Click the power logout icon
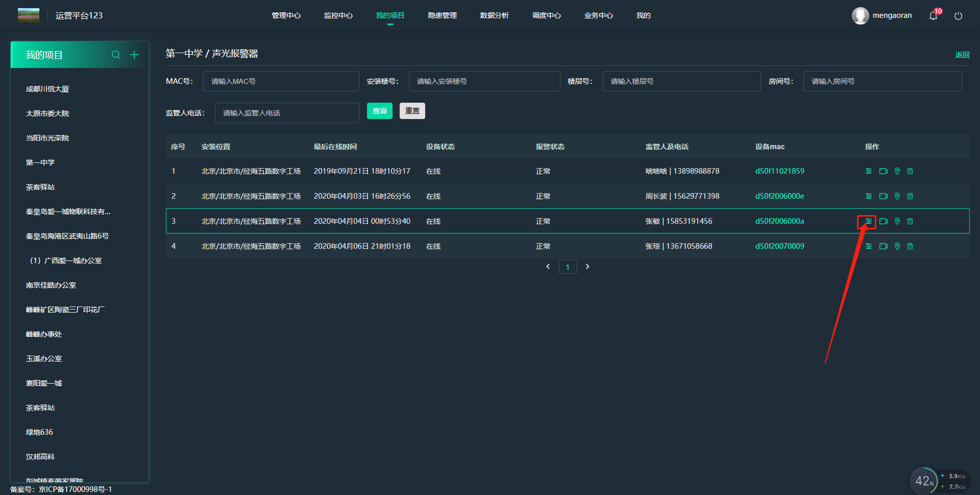 958,16
